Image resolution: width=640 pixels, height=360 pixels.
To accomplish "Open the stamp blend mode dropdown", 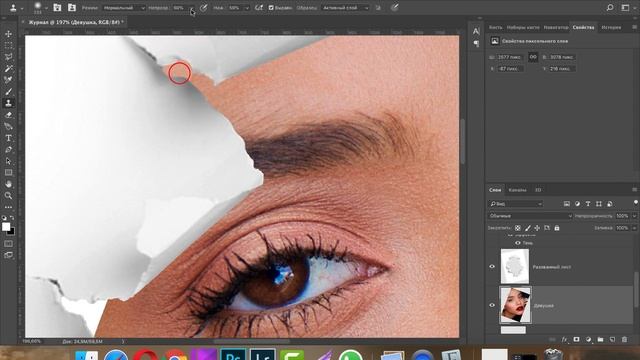I will (124, 8).
